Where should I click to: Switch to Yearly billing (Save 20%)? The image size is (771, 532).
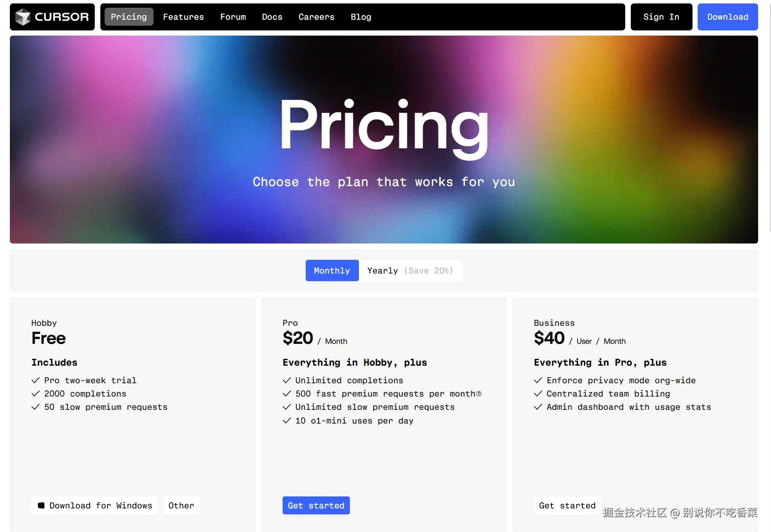(x=410, y=271)
